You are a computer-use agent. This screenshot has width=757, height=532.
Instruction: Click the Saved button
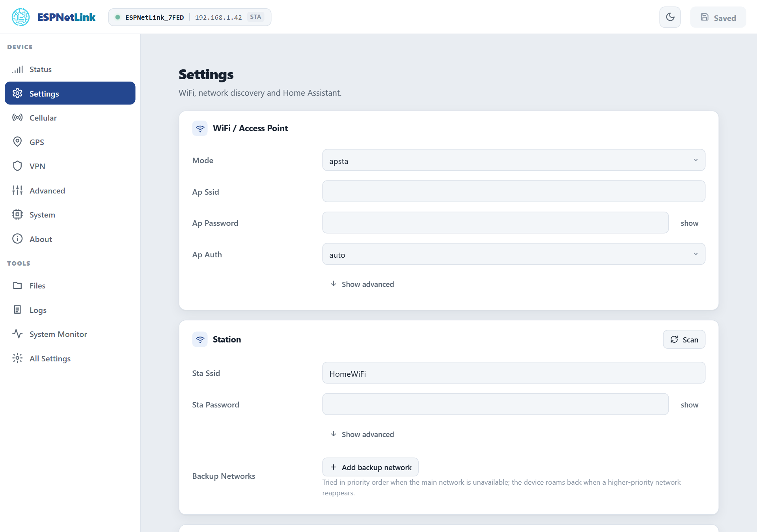(x=718, y=17)
